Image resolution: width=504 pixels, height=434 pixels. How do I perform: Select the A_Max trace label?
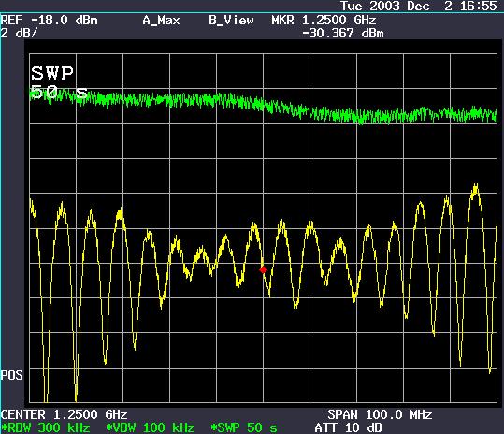(161, 21)
